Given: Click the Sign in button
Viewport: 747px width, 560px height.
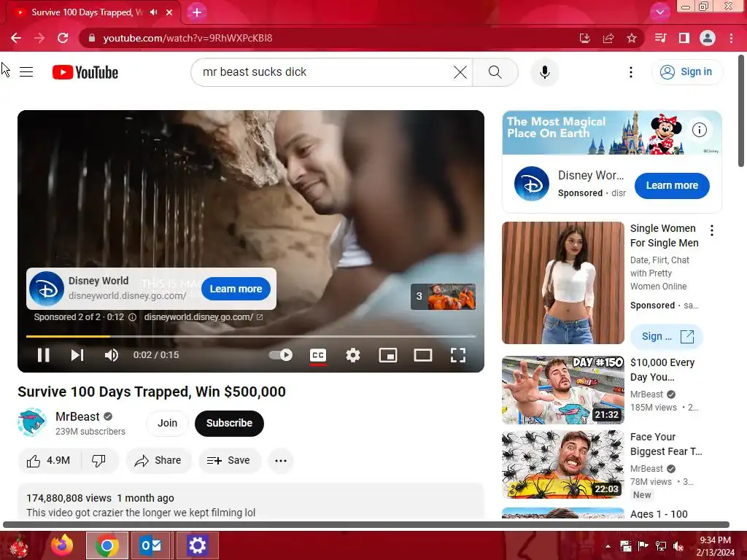Looking at the screenshot, I should coord(686,72).
